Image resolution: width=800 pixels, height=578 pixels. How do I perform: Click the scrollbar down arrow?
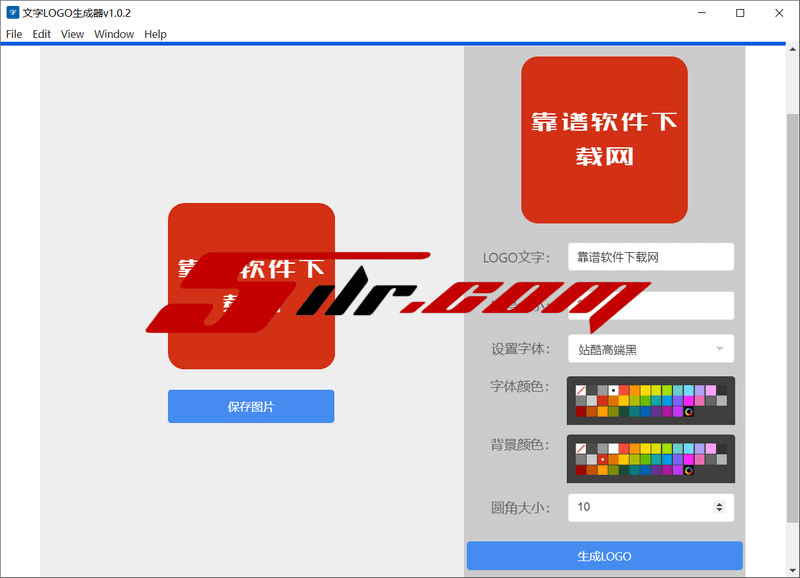(x=792, y=570)
